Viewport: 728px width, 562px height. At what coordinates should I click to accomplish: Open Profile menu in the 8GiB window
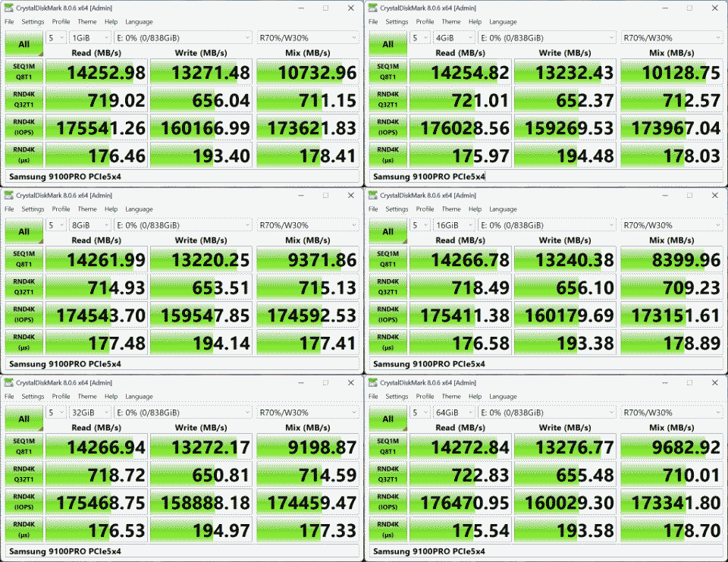(x=61, y=209)
